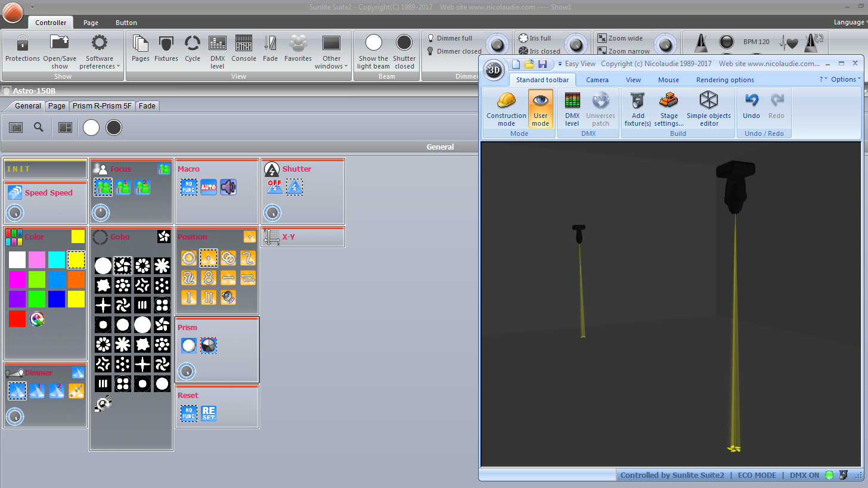
Task: Open the Fade tab beside Prism R-Prism 5F
Action: tap(147, 106)
